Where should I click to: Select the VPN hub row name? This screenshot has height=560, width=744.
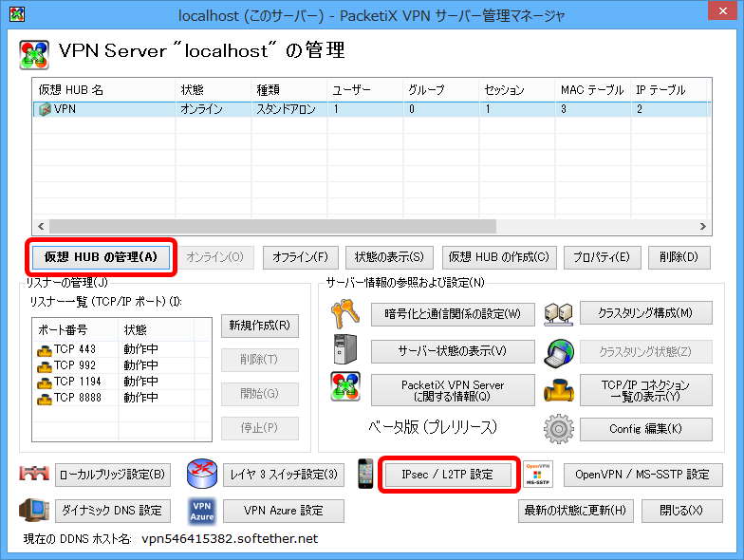(x=65, y=109)
